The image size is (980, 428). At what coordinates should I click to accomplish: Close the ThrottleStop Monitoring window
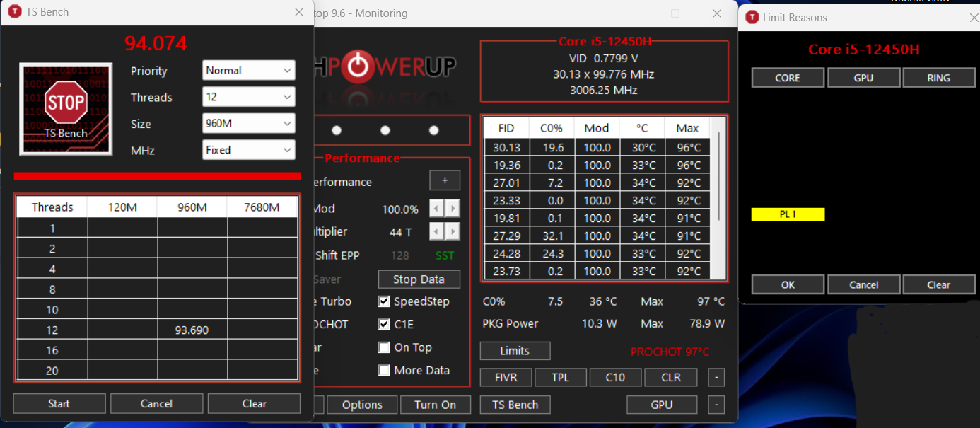pos(717,13)
